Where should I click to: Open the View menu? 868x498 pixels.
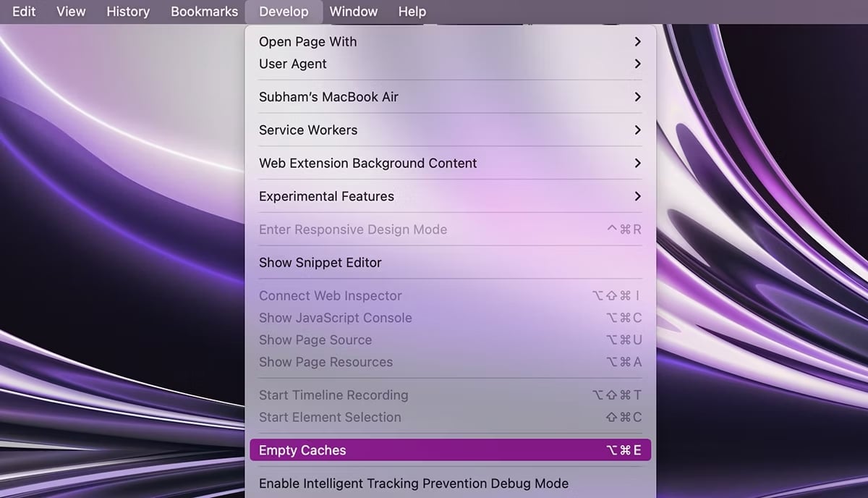click(71, 12)
